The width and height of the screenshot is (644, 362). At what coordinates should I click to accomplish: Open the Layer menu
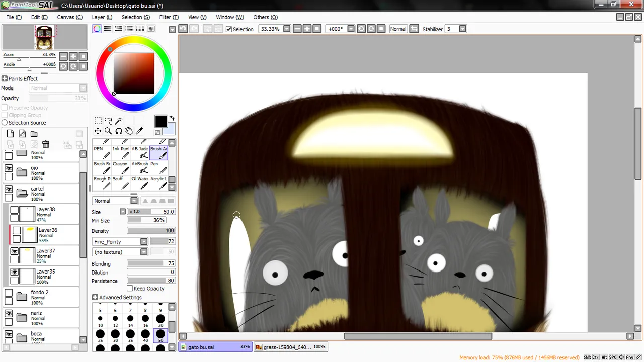(102, 17)
